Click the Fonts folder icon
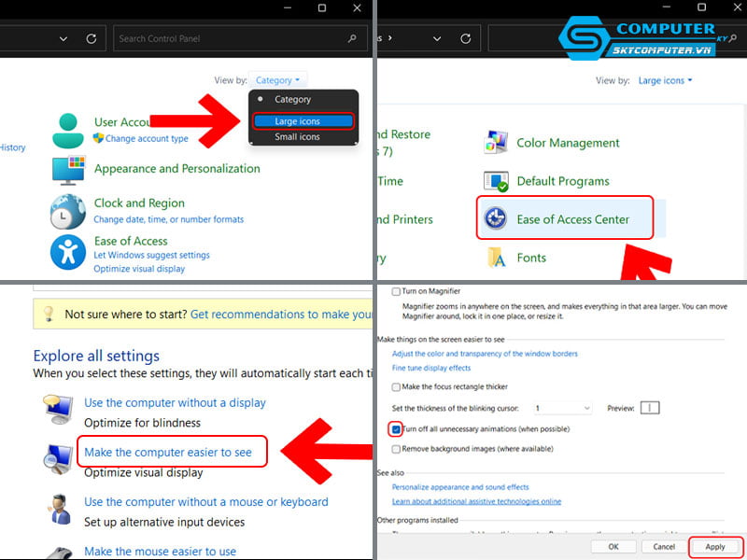 [x=495, y=258]
